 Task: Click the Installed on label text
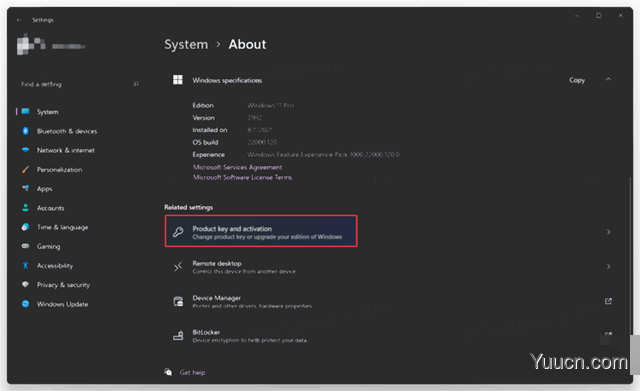click(210, 130)
